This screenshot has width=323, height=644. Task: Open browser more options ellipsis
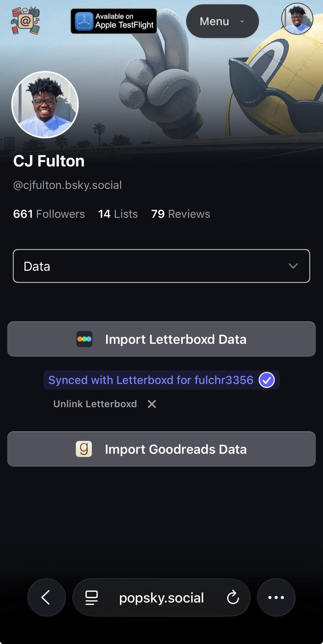pos(276,598)
